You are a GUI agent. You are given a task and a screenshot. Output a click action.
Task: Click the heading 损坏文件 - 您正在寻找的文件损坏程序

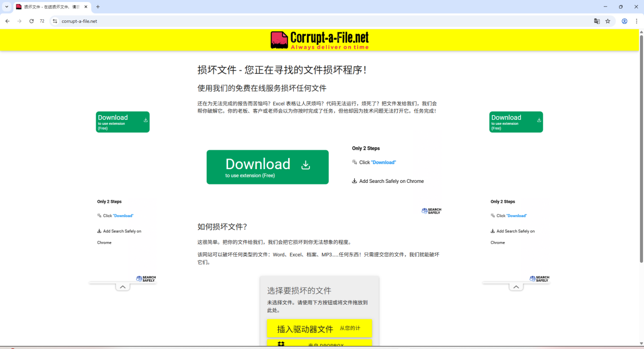[x=282, y=70]
